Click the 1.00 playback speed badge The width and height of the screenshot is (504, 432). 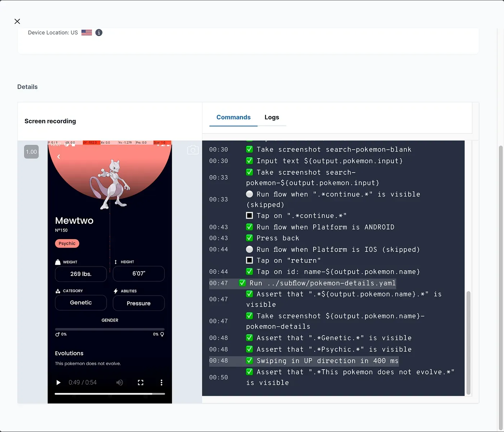(x=31, y=152)
